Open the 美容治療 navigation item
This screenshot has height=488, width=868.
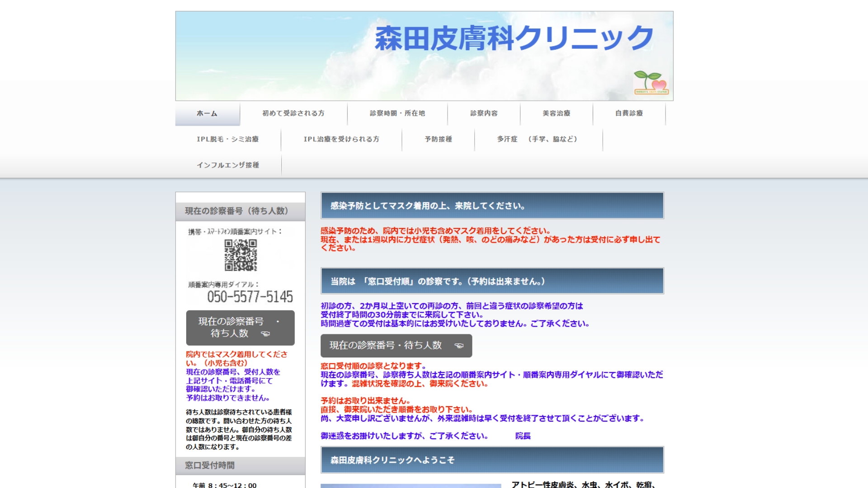coord(556,113)
